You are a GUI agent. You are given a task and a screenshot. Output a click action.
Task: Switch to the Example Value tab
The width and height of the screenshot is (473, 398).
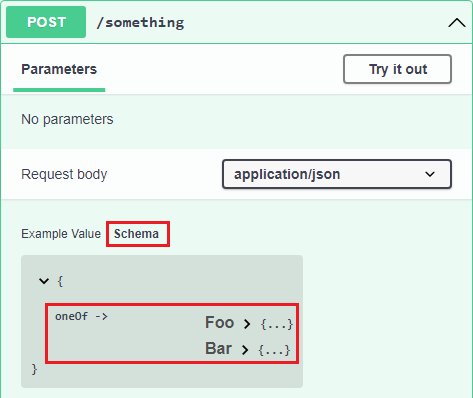[61, 234]
